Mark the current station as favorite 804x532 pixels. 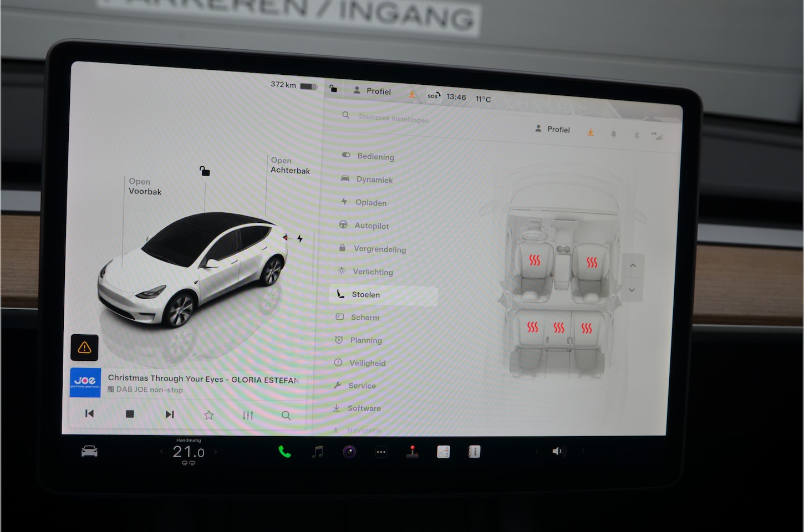[x=208, y=415]
